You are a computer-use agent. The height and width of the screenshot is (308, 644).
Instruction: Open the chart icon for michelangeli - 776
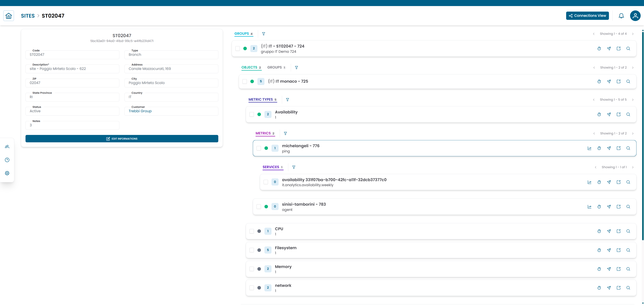589,148
